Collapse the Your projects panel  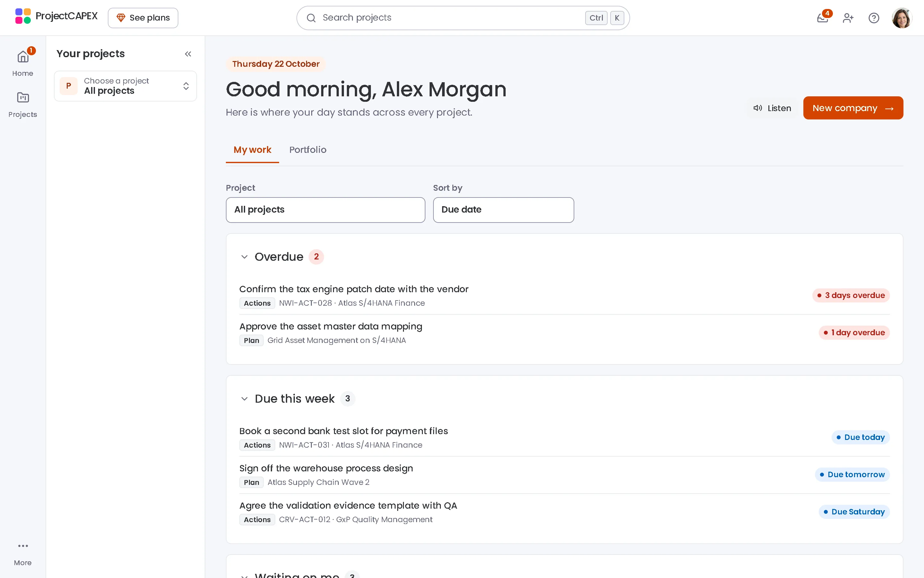(188, 54)
